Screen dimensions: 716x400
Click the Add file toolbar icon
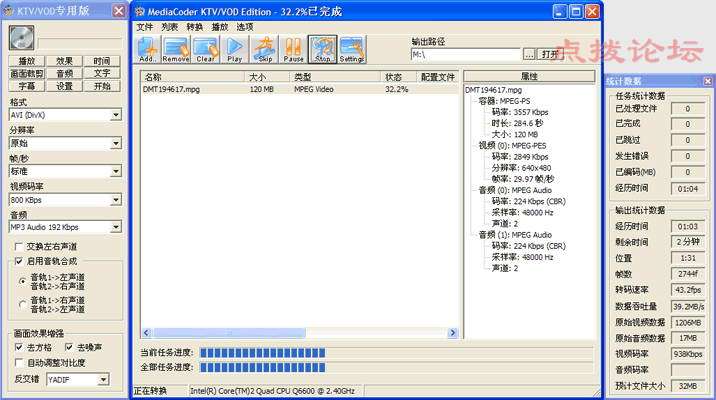coord(147,49)
